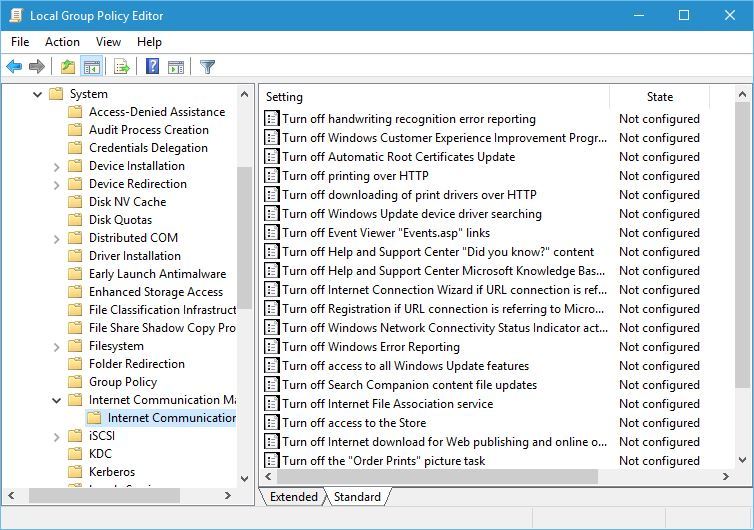Click the Filter funnel toolbar icon
754x530 pixels.
(207, 66)
